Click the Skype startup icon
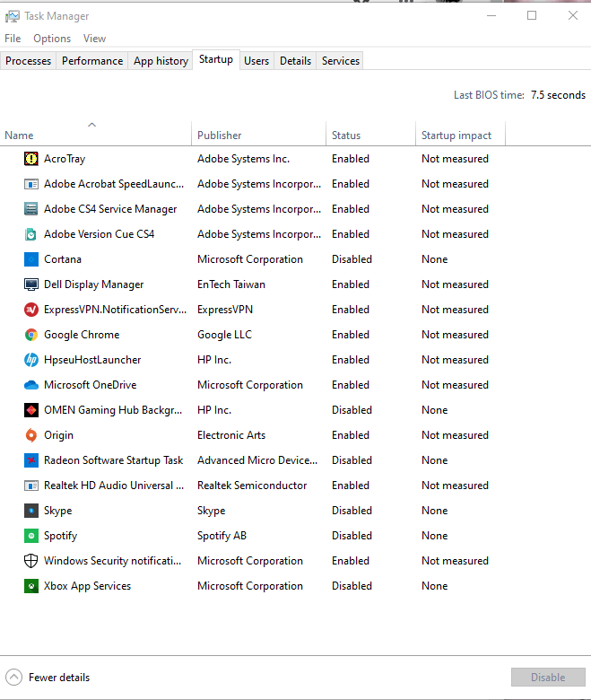 (30, 511)
